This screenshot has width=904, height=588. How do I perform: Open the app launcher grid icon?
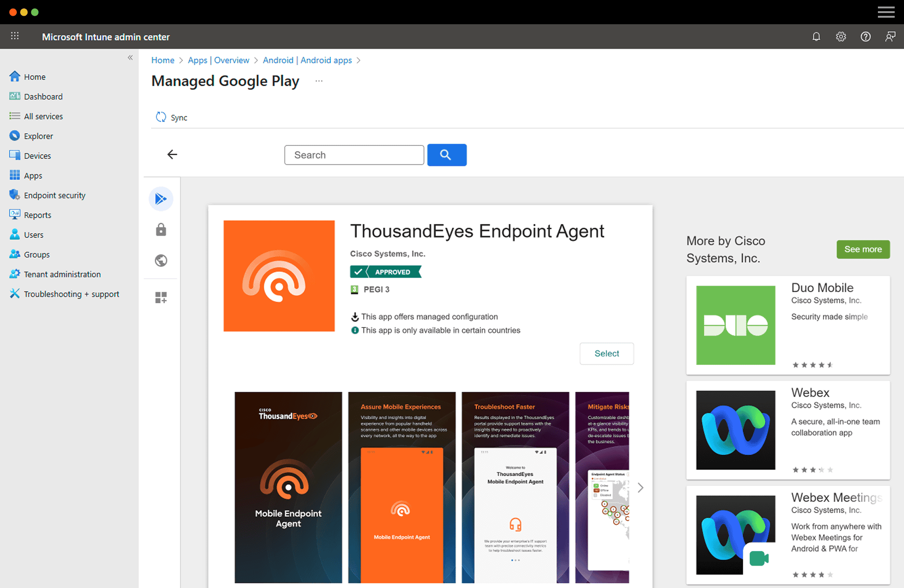[14, 36]
